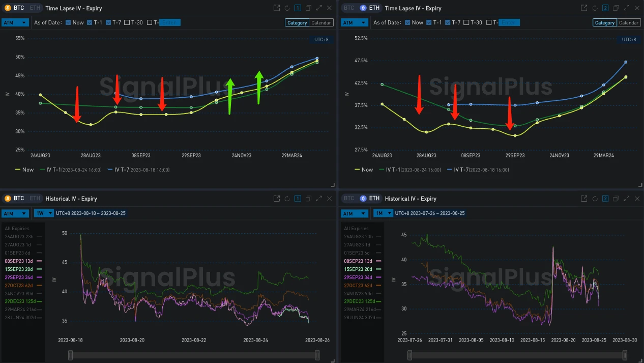Click the T- Enter input in ETH Time Lapse panel
Image resolution: width=644 pixels, height=363 pixels.
click(x=509, y=22)
